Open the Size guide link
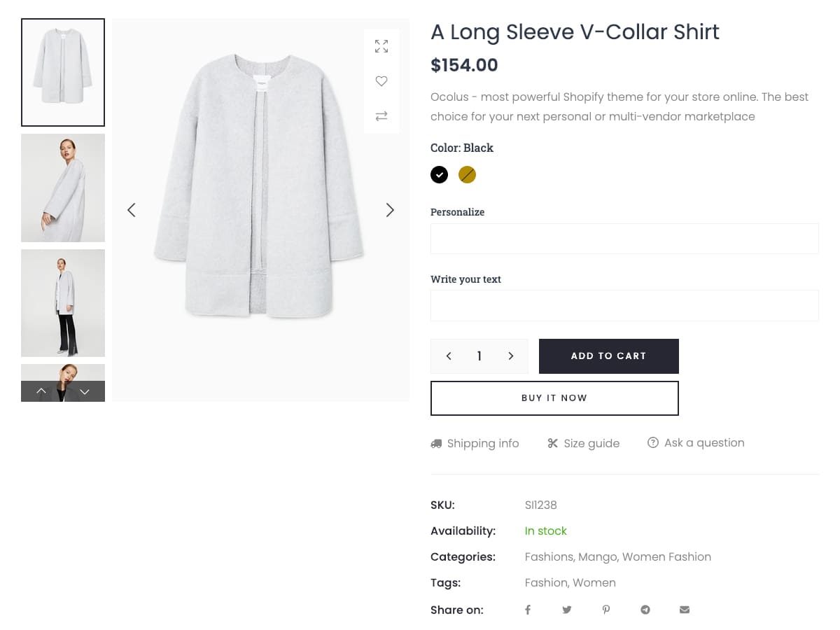Image resolution: width=840 pixels, height=630 pixels. click(584, 443)
